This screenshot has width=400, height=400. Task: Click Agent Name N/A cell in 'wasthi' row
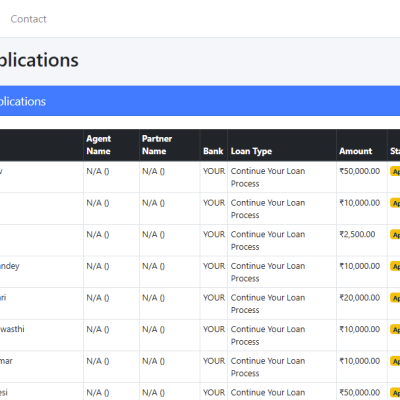point(98,329)
